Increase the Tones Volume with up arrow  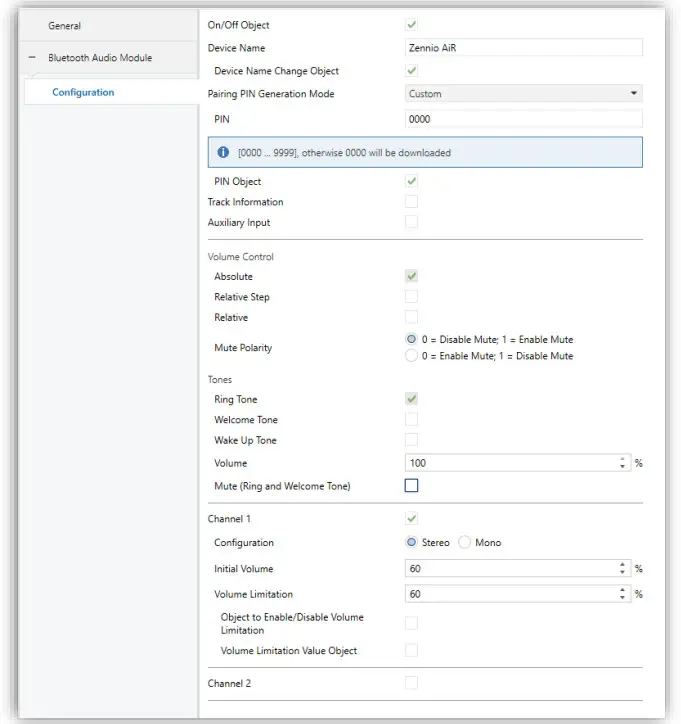coord(622,459)
